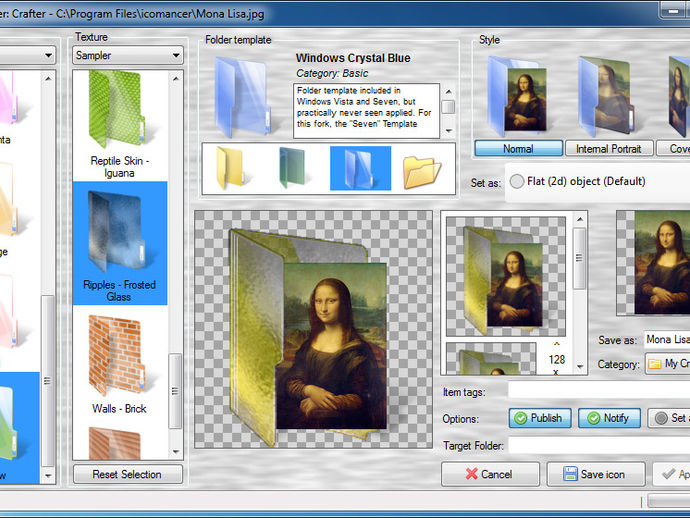Click the Mona Lisa source image thumbnail
Screen dimensions: 690x518
point(653,263)
